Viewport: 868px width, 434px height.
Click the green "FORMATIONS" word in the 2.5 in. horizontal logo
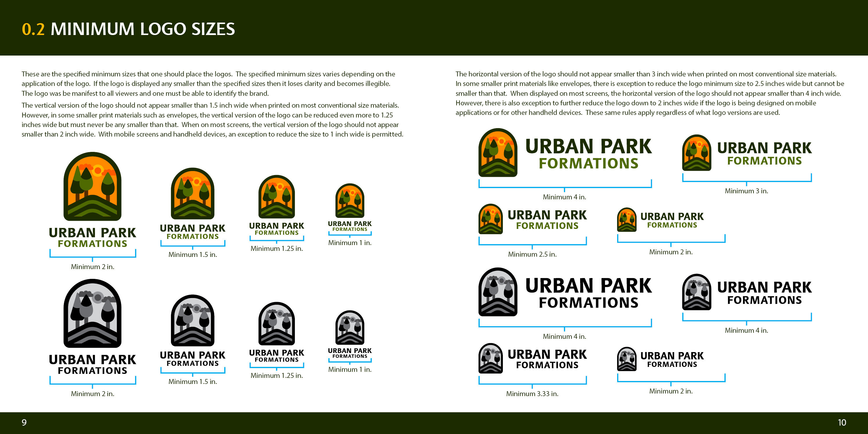[547, 226]
